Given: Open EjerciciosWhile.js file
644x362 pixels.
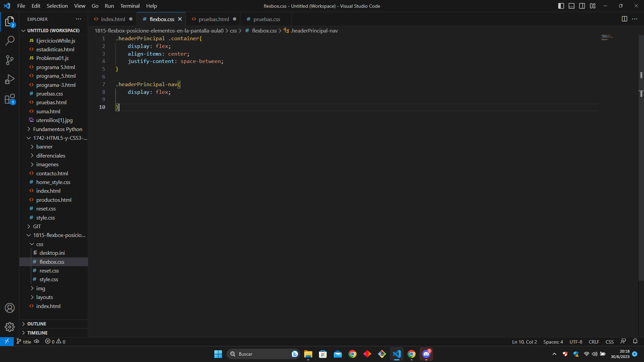Looking at the screenshot, I should [x=54, y=41].
